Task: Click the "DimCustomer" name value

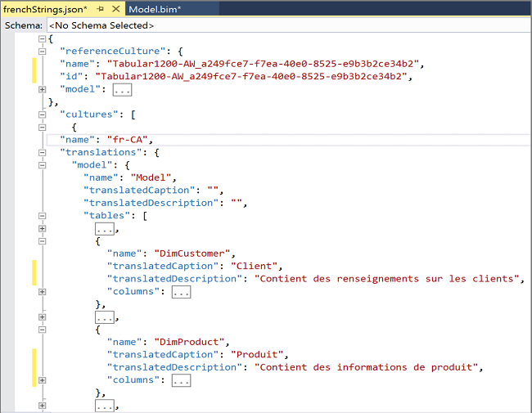Action: pos(192,254)
